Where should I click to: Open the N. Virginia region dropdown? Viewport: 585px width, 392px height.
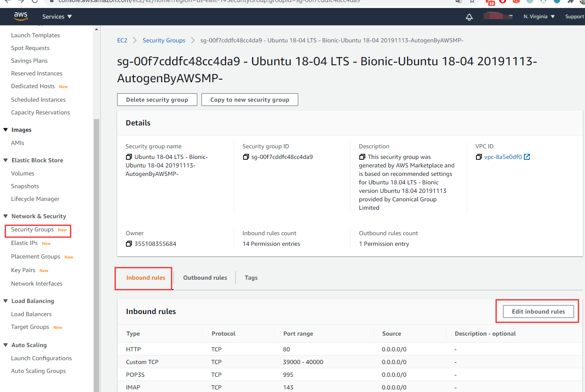[x=539, y=17]
